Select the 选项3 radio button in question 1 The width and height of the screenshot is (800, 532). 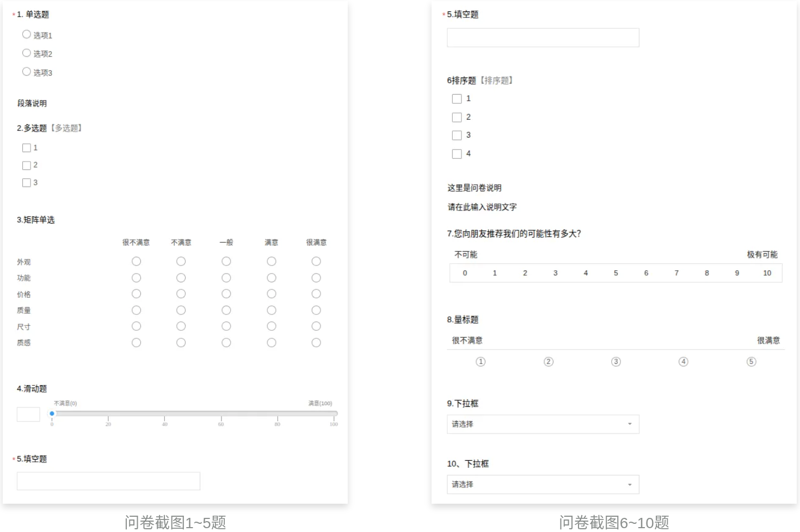[27, 71]
